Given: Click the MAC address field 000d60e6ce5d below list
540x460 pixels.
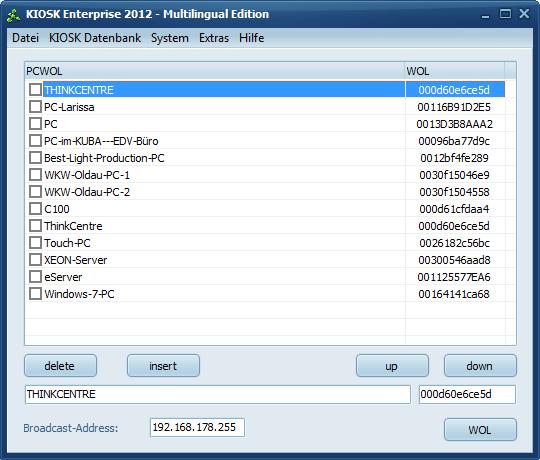Looking at the screenshot, I should click(x=467, y=394).
